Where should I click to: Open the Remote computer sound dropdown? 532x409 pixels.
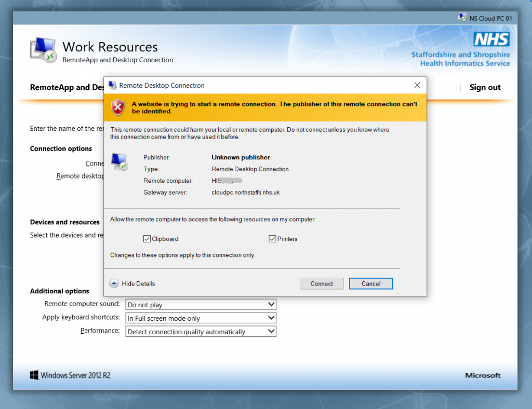[x=201, y=305]
